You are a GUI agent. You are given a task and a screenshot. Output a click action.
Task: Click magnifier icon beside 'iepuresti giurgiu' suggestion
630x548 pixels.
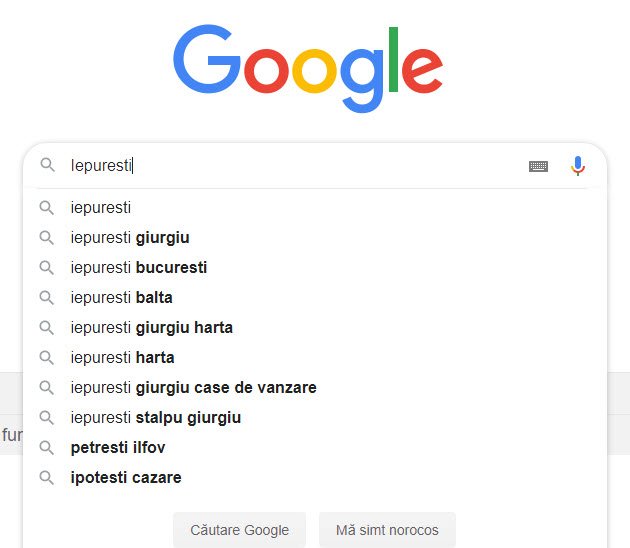pos(46,238)
